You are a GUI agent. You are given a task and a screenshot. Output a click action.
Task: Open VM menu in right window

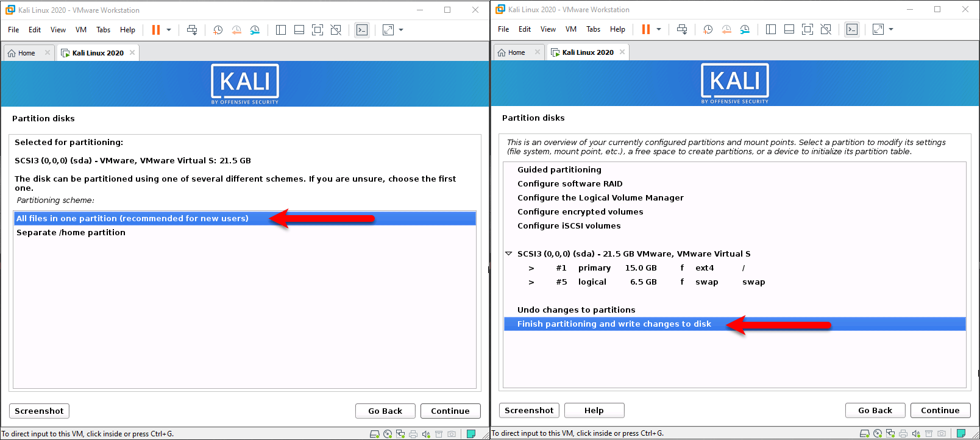[571, 29]
